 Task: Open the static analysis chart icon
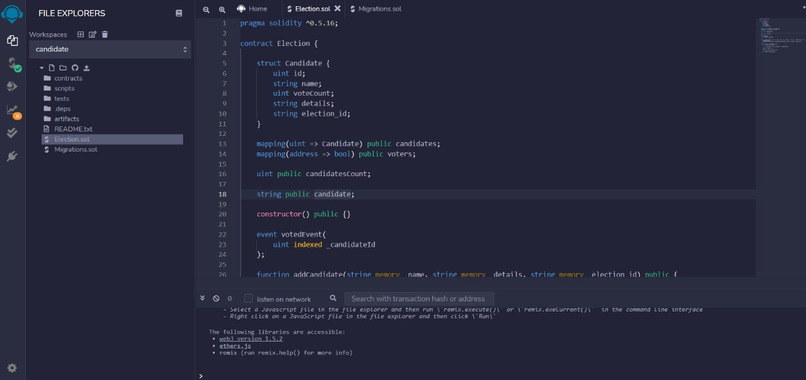point(13,111)
